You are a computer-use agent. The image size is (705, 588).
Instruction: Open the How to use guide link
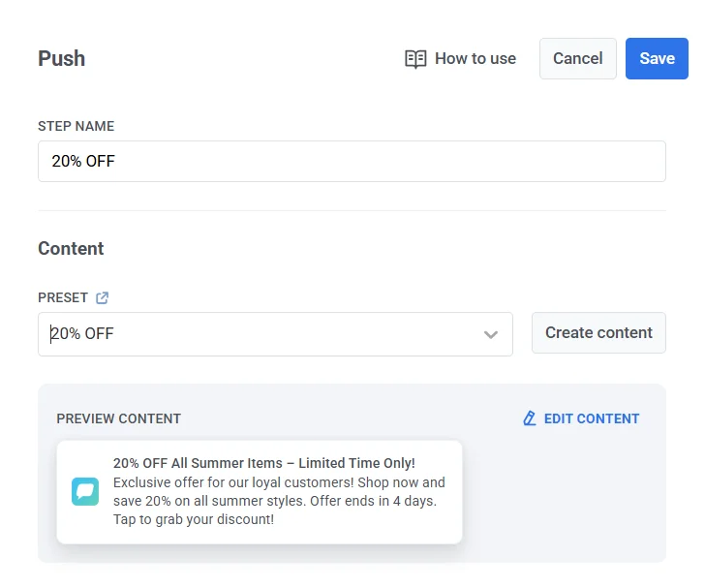475,59
